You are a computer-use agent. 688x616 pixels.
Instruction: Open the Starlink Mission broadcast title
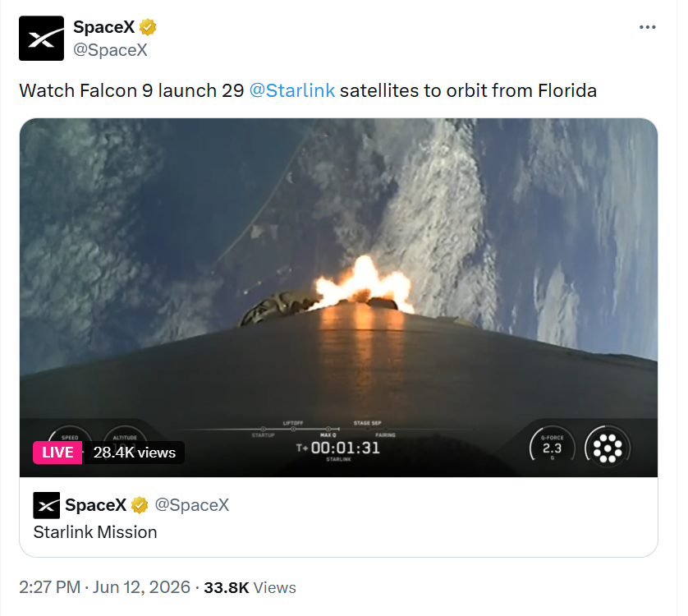[95, 532]
